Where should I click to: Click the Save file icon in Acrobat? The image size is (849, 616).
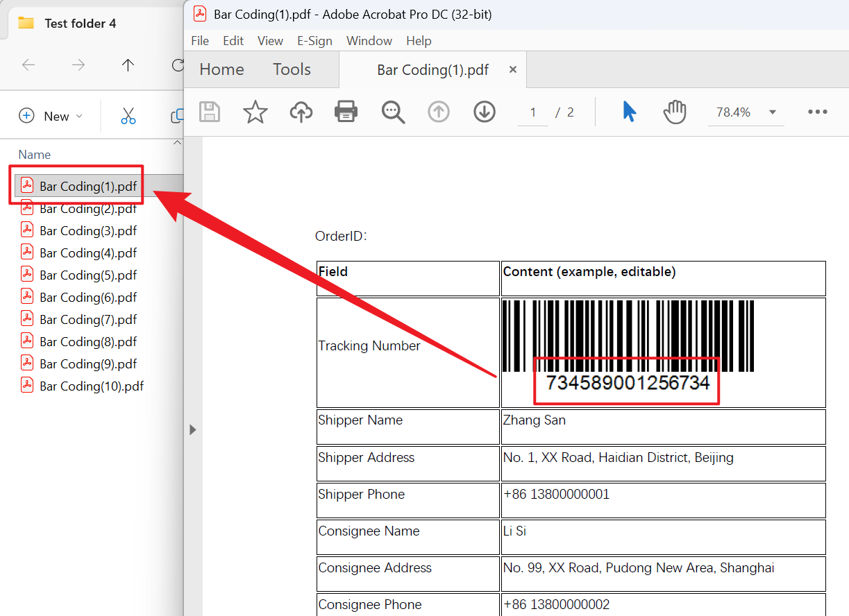click(x=210, y=112)
